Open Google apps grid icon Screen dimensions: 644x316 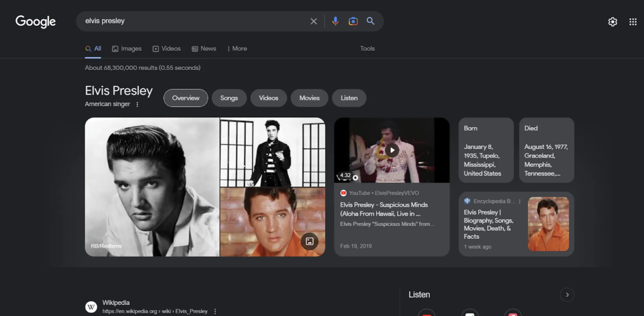(633, 22)
